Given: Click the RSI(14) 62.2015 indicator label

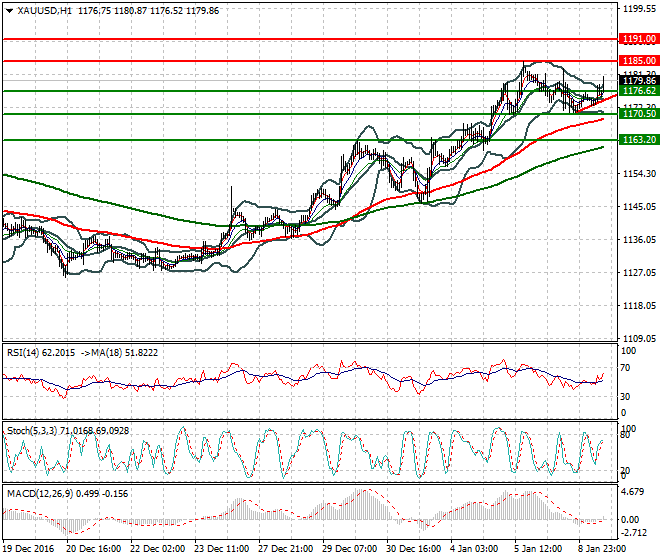Looking at the screenshot, I should 41,352.
